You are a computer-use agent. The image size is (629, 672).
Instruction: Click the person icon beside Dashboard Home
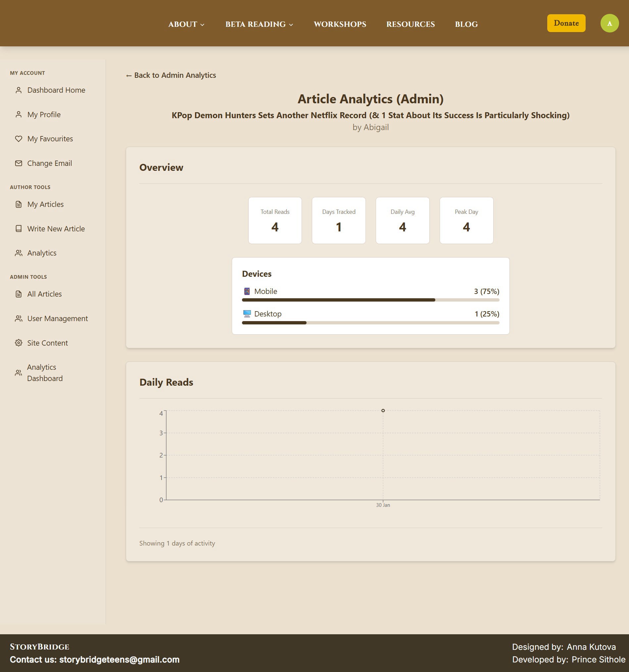(19, 90)
